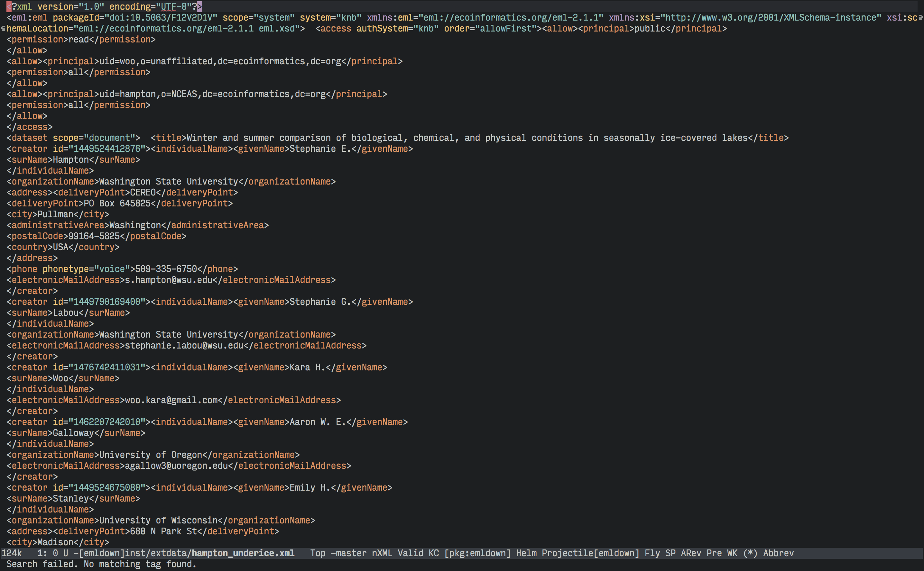This screenshot has height=571, width=924.
Task: Click the WK which-key mode lighter
Action: pos(732,553)
